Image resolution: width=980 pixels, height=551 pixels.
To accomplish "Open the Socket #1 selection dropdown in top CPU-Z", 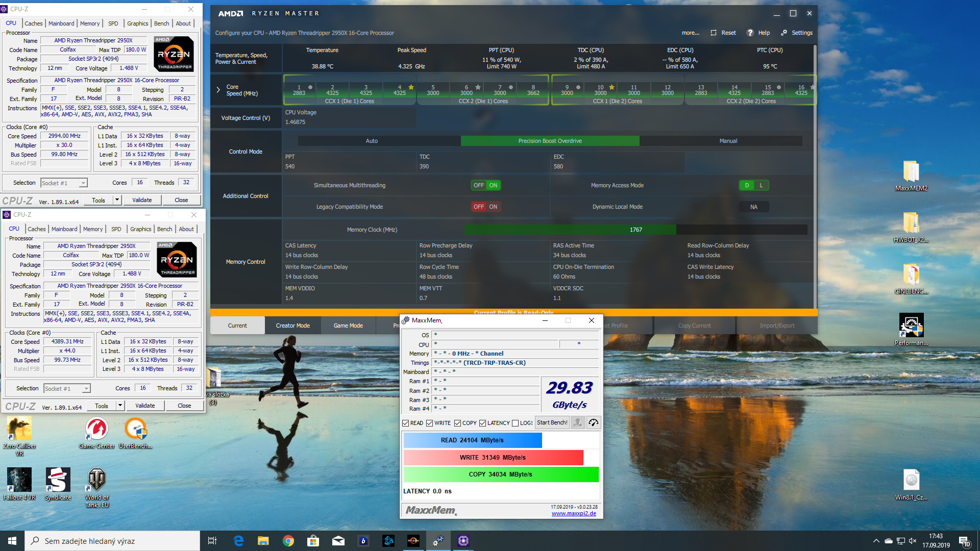I will pos(83,183).
